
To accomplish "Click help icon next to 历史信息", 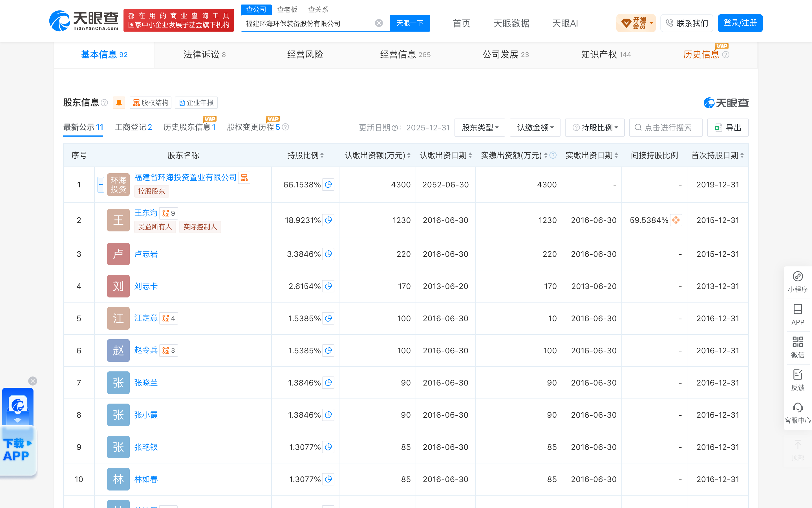I will [725, 55].
